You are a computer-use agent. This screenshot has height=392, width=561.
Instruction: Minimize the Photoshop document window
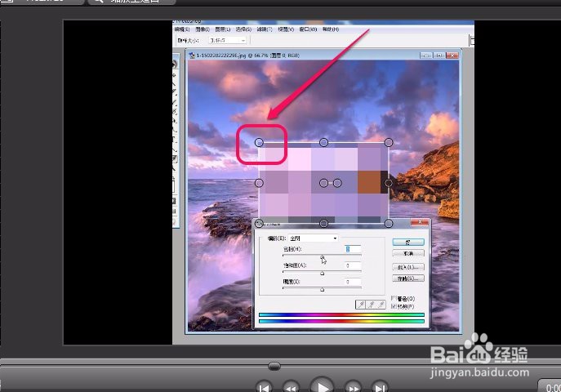point(425,56)
